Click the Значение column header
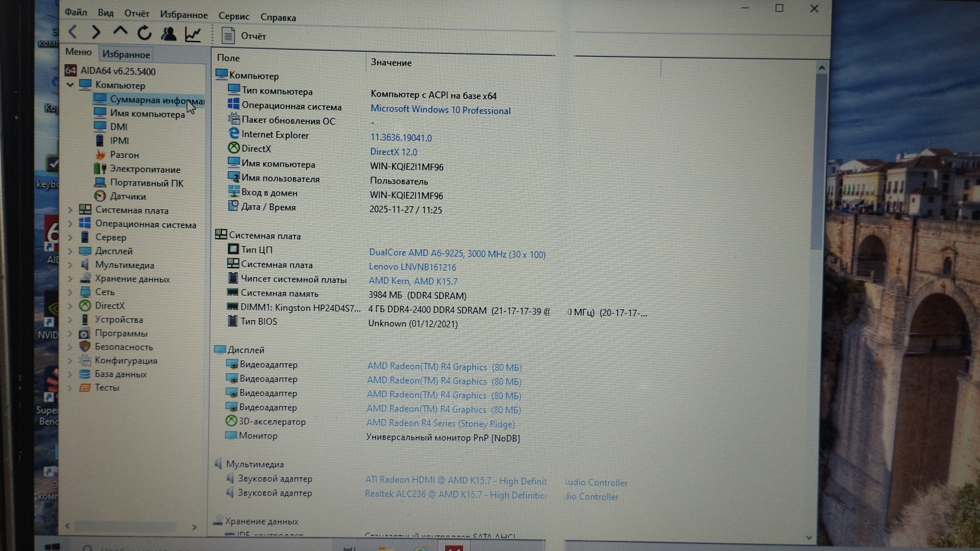The image size is (980, 551). 391,62
